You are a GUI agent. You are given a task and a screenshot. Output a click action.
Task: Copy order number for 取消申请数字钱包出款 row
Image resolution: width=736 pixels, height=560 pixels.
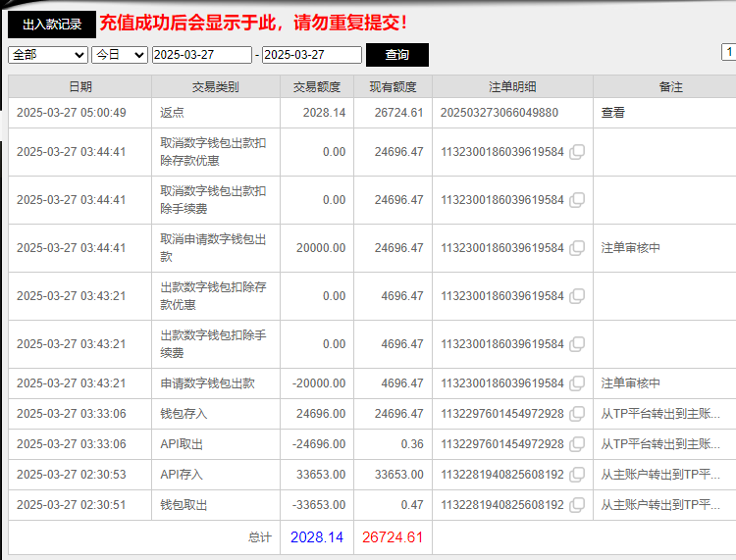point(577,248)
